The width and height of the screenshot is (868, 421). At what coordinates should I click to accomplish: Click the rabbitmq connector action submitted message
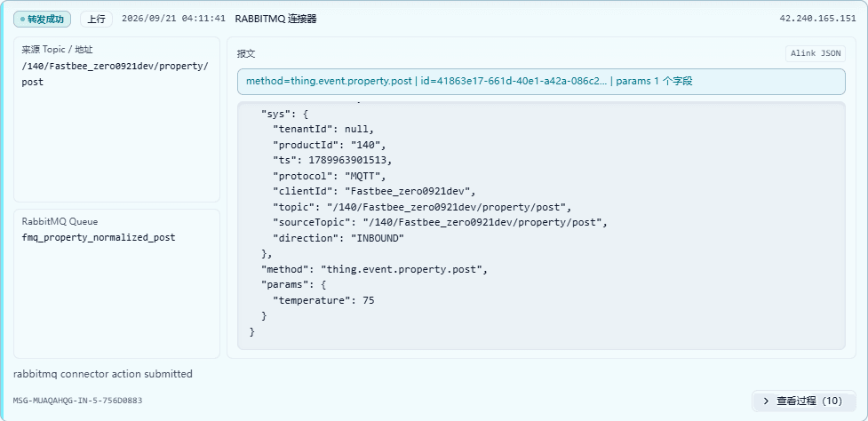click(x=103, y=374)
